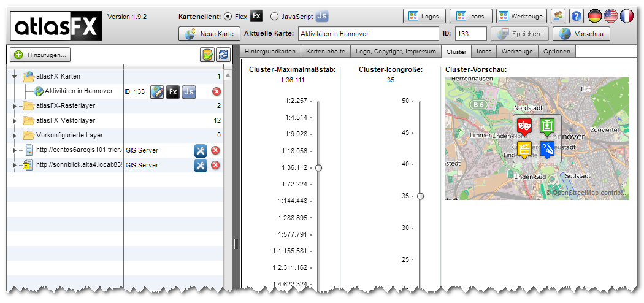Screen dimensions: 644x303
Task: Open tools for centos6arcgis101 GIS Server
Action: point(201,151)
